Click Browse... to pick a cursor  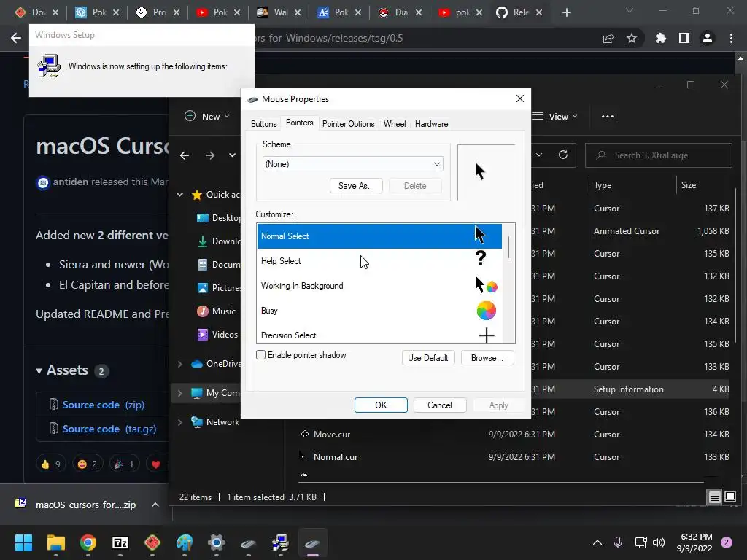click(487, 357)
